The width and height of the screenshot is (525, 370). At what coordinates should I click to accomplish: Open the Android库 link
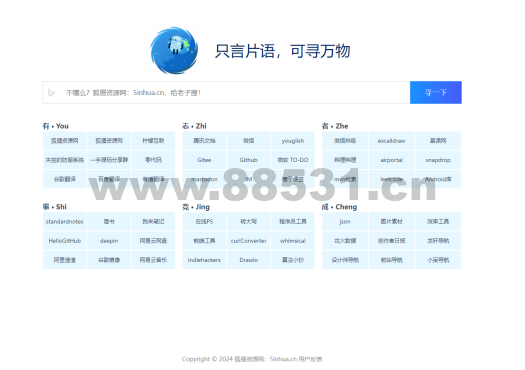click(x=438, y=179)
